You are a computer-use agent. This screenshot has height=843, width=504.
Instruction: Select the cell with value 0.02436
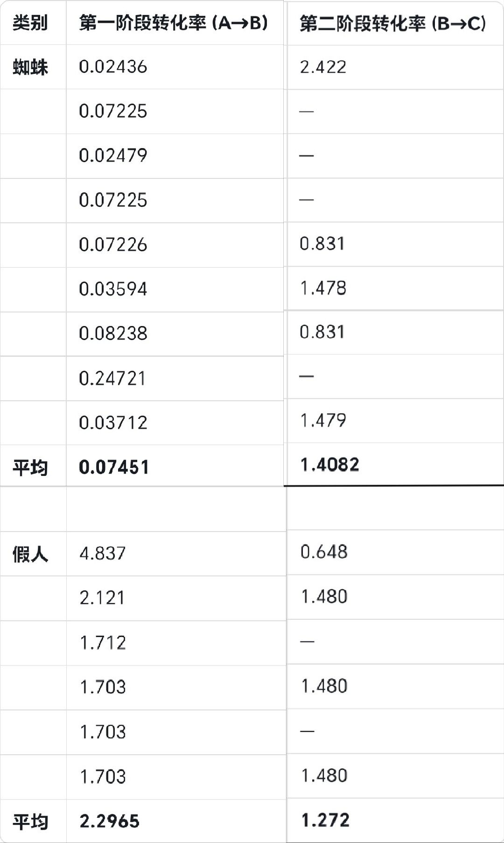pos(113,67)
